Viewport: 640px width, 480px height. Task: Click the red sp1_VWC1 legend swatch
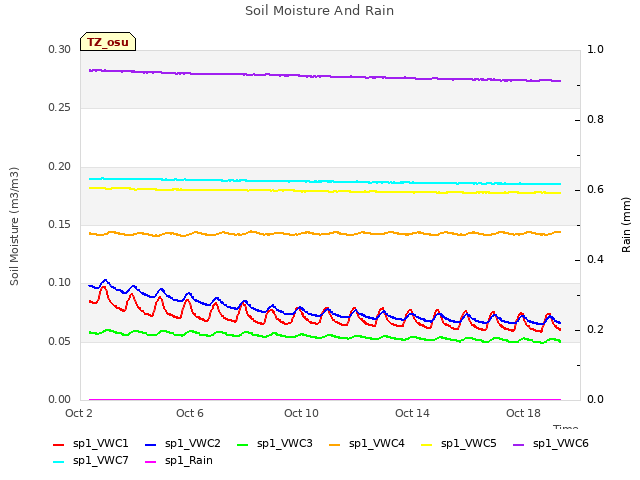pos(59,444)
